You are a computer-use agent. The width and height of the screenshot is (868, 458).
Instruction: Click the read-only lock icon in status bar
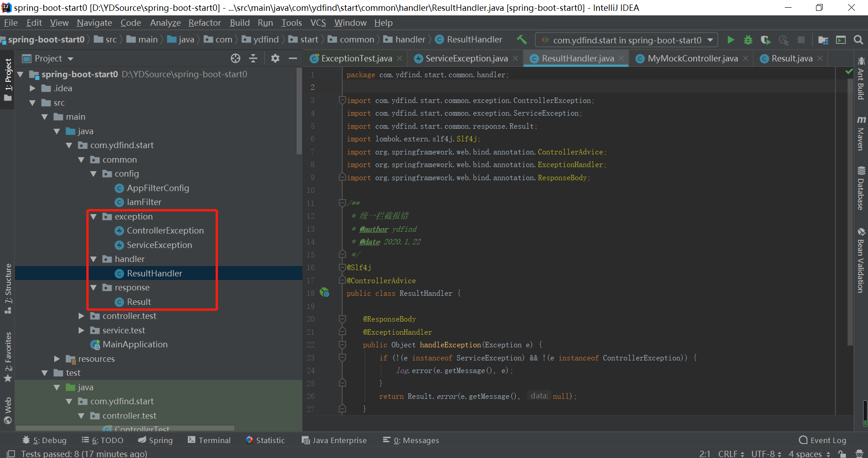[842, 453]
